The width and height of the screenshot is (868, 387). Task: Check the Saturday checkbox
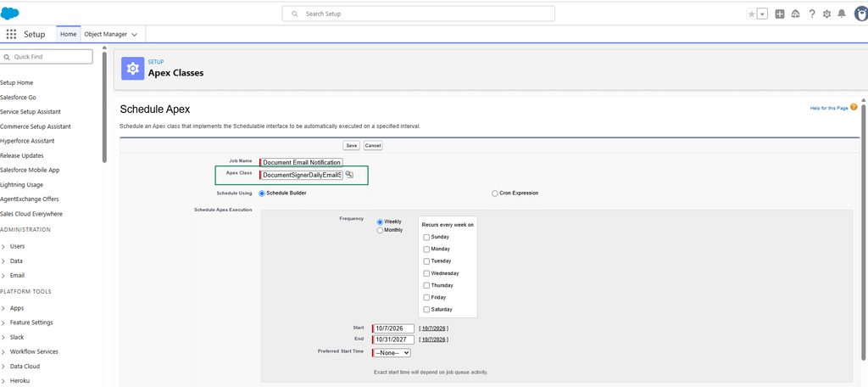click(426, 310)
